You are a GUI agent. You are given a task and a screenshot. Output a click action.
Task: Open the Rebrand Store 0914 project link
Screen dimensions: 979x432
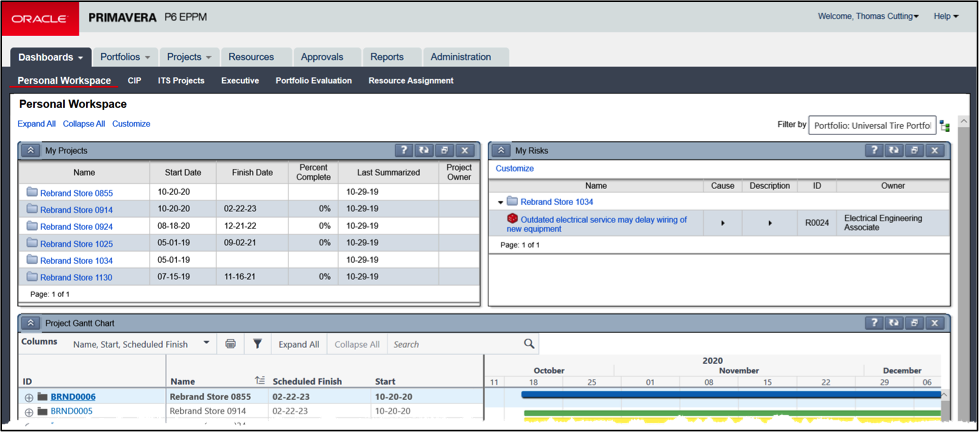click(x=76, y=210)
